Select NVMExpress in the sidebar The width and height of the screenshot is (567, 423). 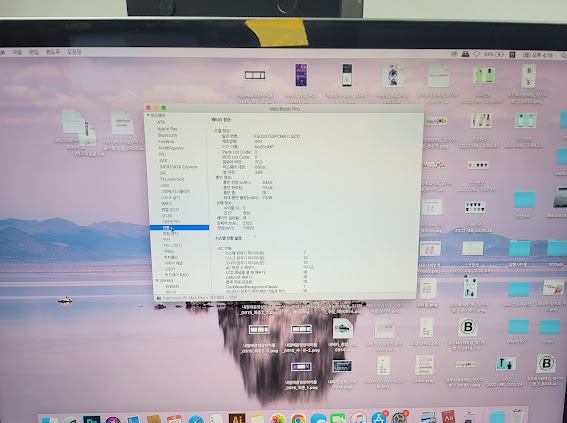(171, 148)
